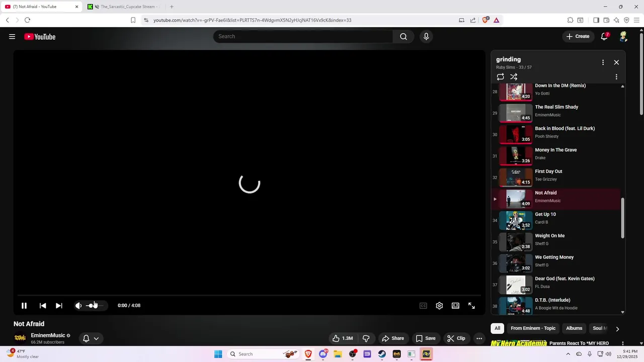This screenshot has width=644, height=362.
Task: Open the YouTube notifications bell
Action: pyautogui.click(x=605, y=36)
